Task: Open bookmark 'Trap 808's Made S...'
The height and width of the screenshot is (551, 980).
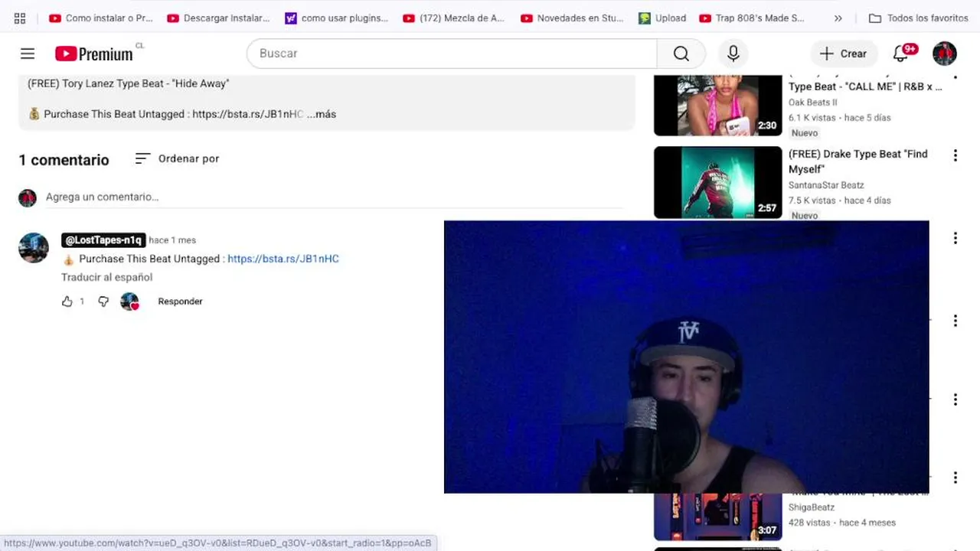Action: [x=752, y=18]
